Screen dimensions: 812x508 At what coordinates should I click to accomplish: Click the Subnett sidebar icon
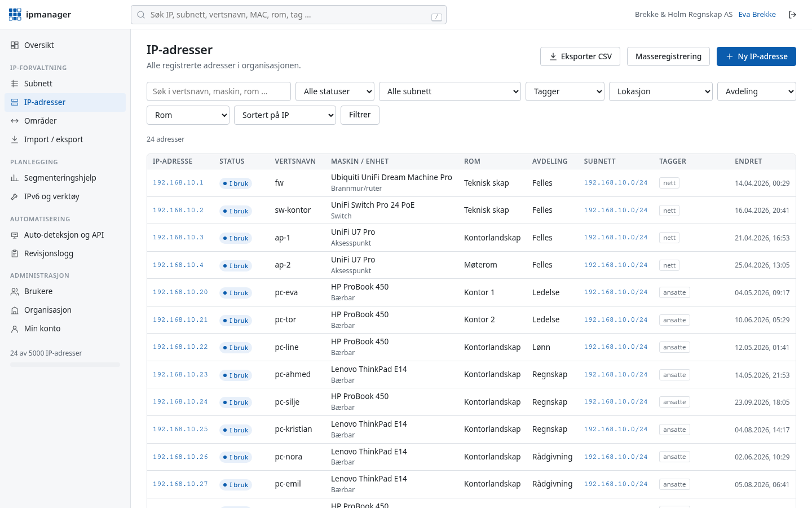click(15, 84)
